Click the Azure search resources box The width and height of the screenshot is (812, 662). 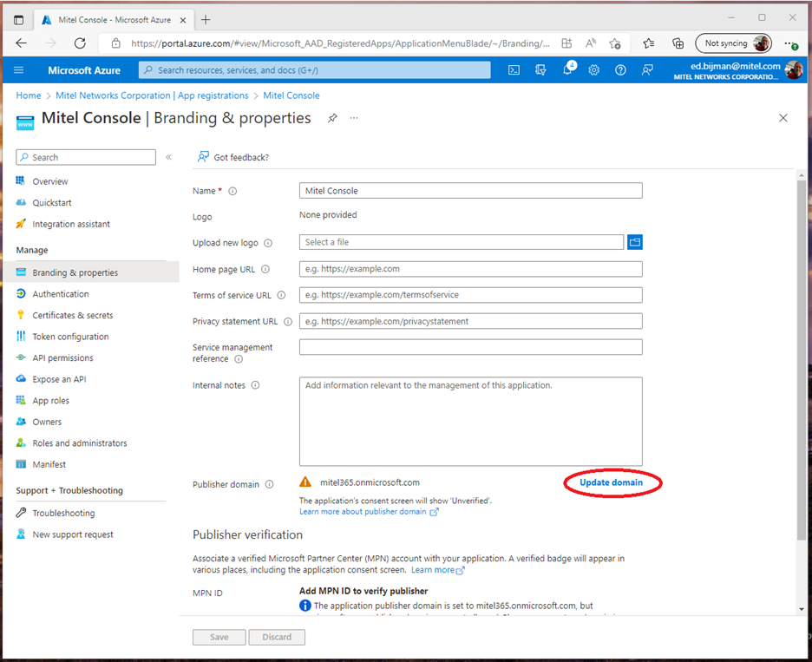(314, 70)
